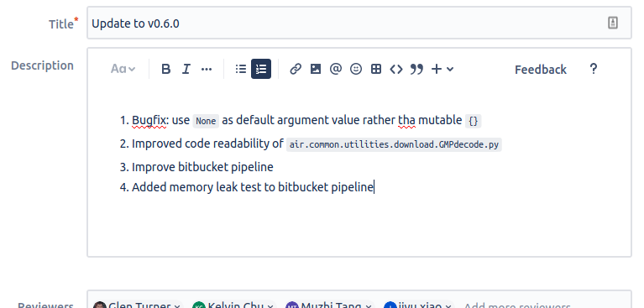The image size is (644, 308).
Task: Click 'Added memory leak test' list item
Action: coord(253,187)
